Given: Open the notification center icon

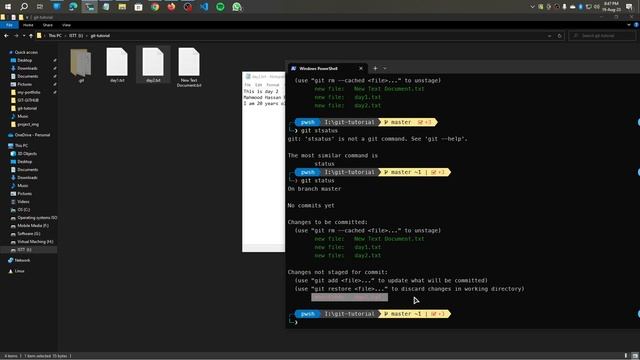Looking at the screenshot, I should coord(629,7).
